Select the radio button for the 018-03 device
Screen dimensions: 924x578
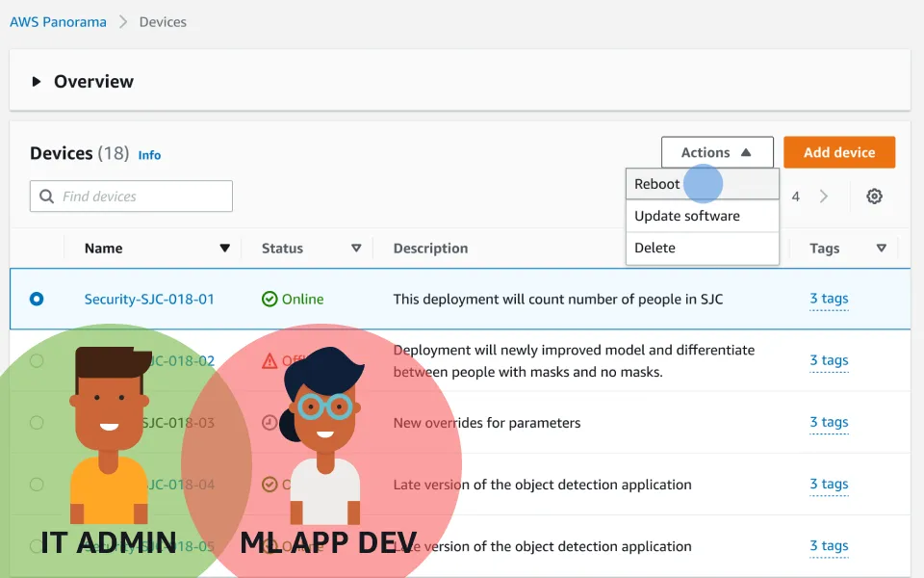click(x=37, y=422)
